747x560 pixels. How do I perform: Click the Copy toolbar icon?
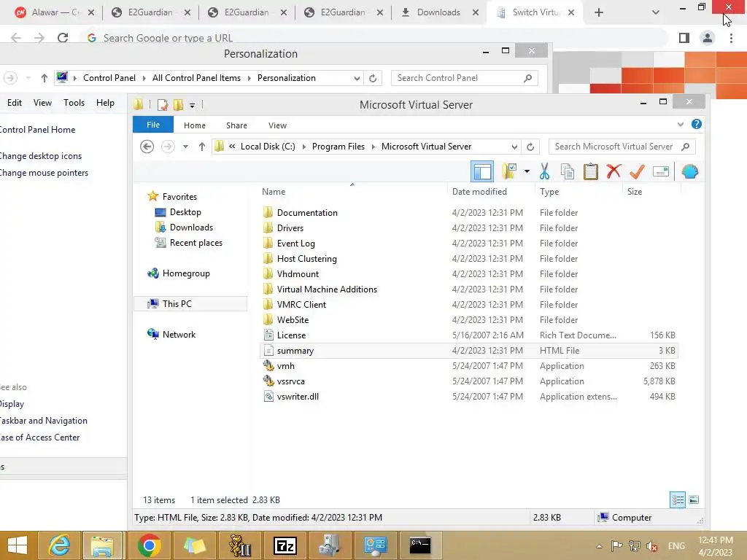[567, 171]
